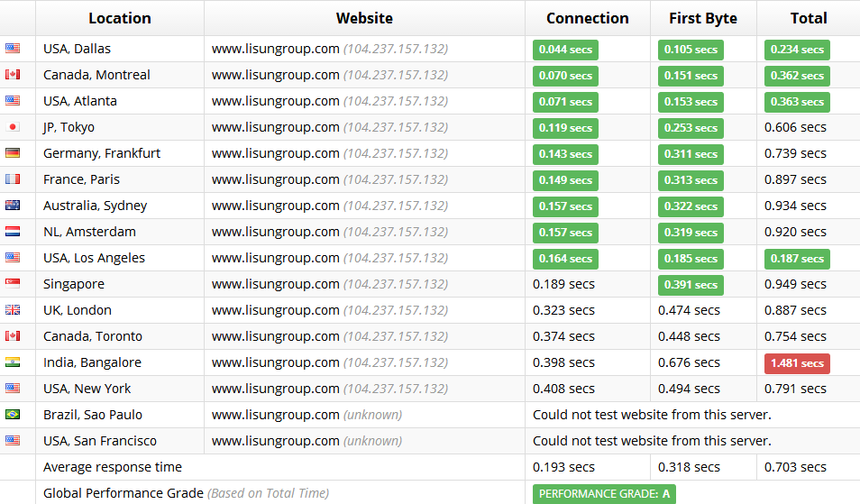Screen dimensions: 860x504
Task: Select the 'JP, Tokyo' location text
Action: [x=69, y=127]
